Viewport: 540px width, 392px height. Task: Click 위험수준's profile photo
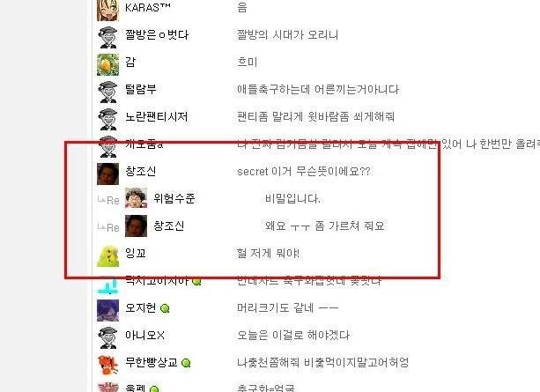click(x=136, y=198)
